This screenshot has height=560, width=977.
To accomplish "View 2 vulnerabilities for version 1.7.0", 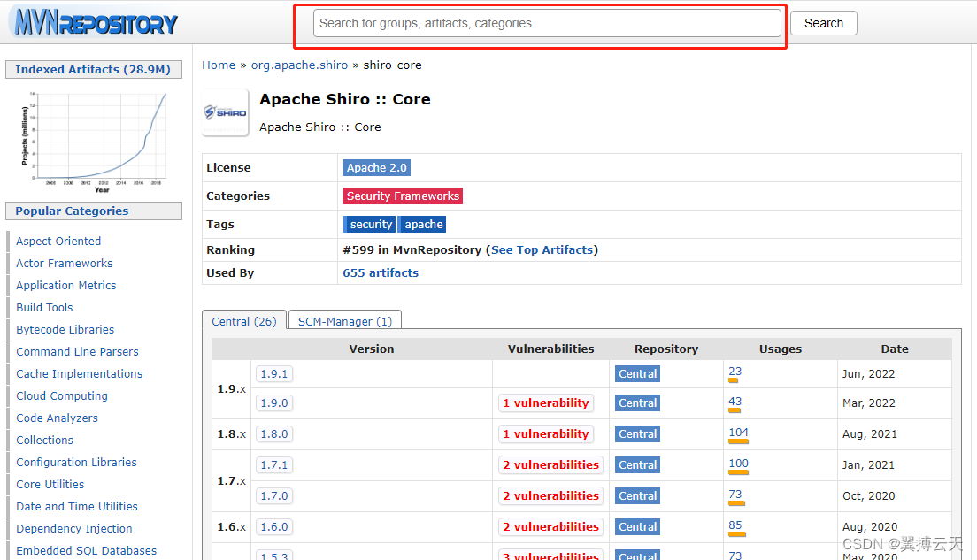I will point(550,495).
